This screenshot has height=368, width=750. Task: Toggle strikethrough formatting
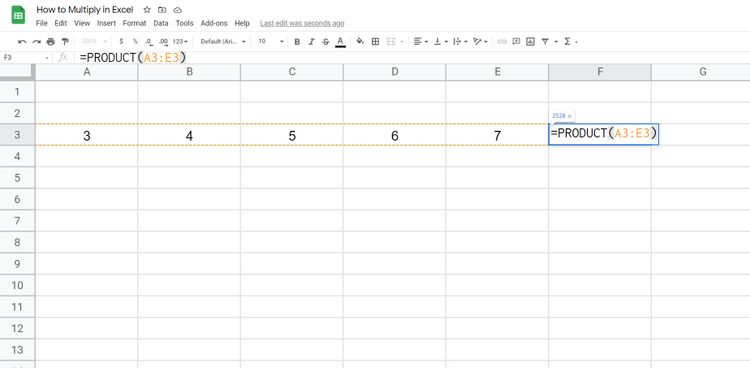[326, 42]
